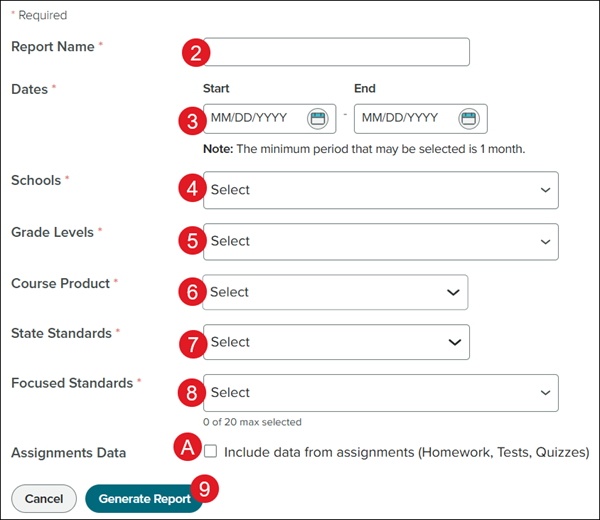Viewport: 600px width, 520px height.
Task: Open the Start date calendar picker icon
Action: click(318, 118)
